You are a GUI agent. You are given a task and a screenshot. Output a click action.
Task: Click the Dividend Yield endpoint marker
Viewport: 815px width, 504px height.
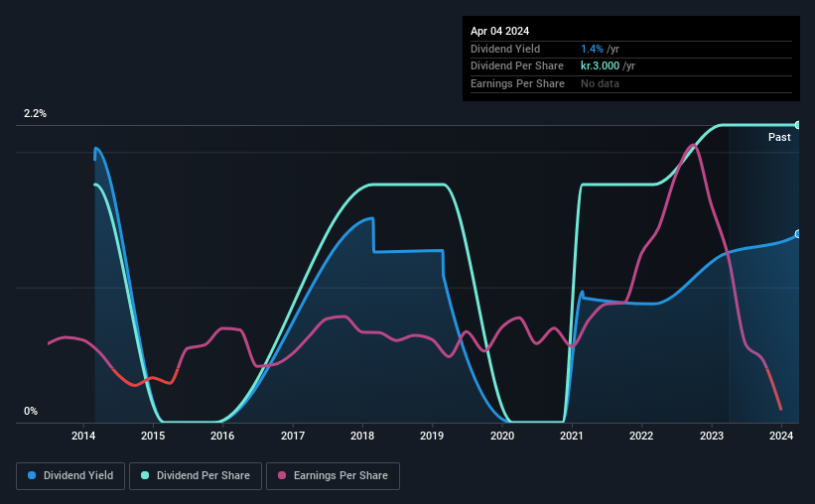pyautogui.click(x=797, y=234)
